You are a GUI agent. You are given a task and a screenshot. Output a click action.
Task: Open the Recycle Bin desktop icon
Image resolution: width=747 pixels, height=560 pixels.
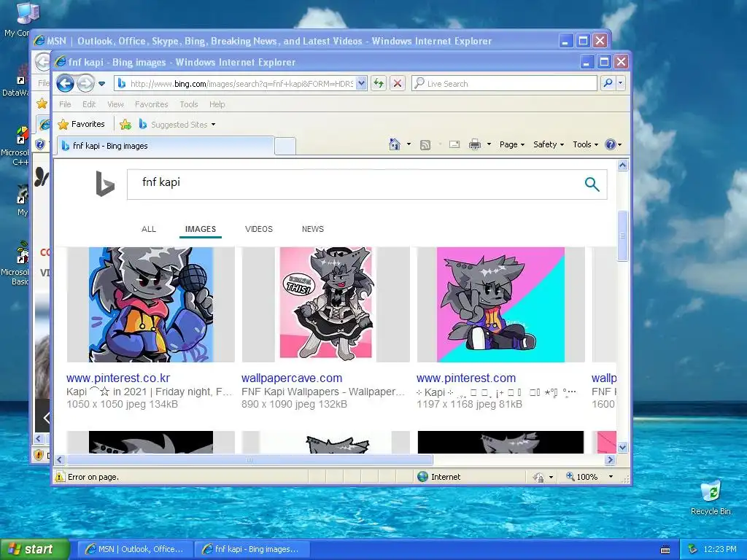tap(711, 499)
